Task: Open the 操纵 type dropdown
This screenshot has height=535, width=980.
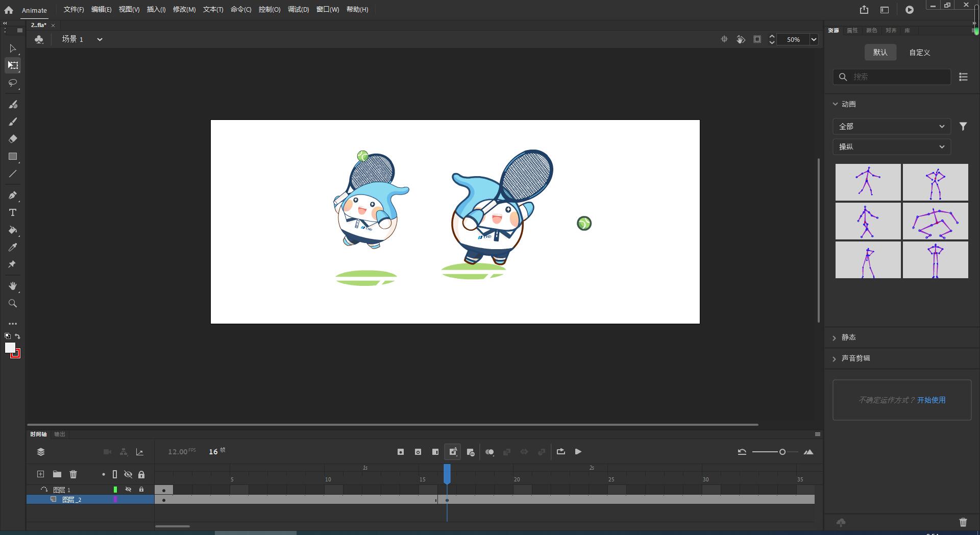Action: (891, 147)
